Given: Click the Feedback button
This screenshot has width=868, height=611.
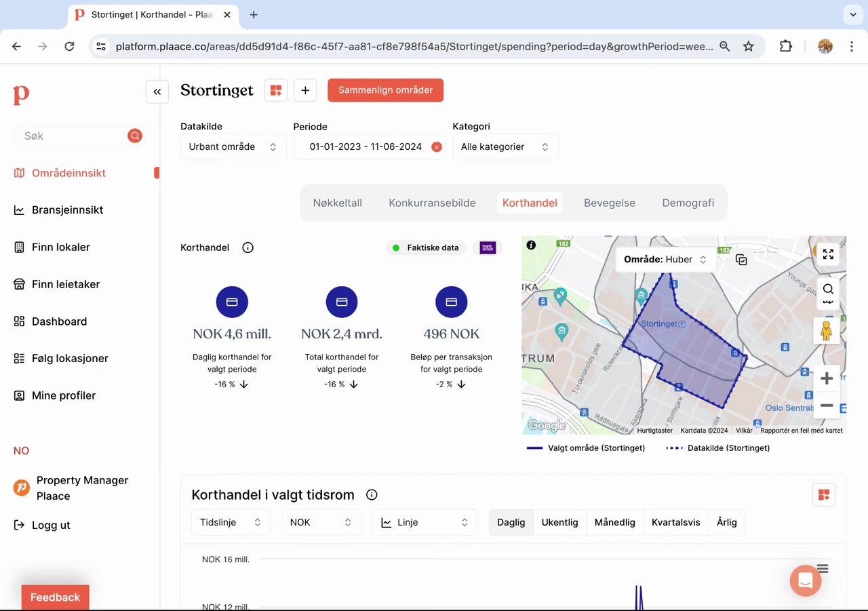Looking at the screenshot, I should tap(56, 597).
